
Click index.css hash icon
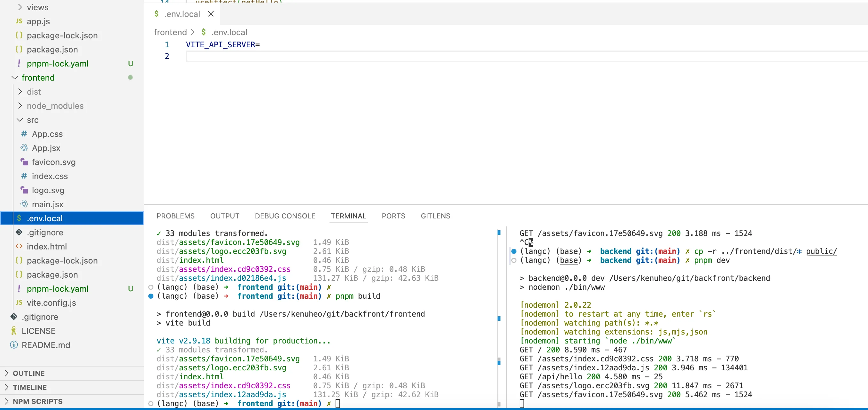(24, 176)
